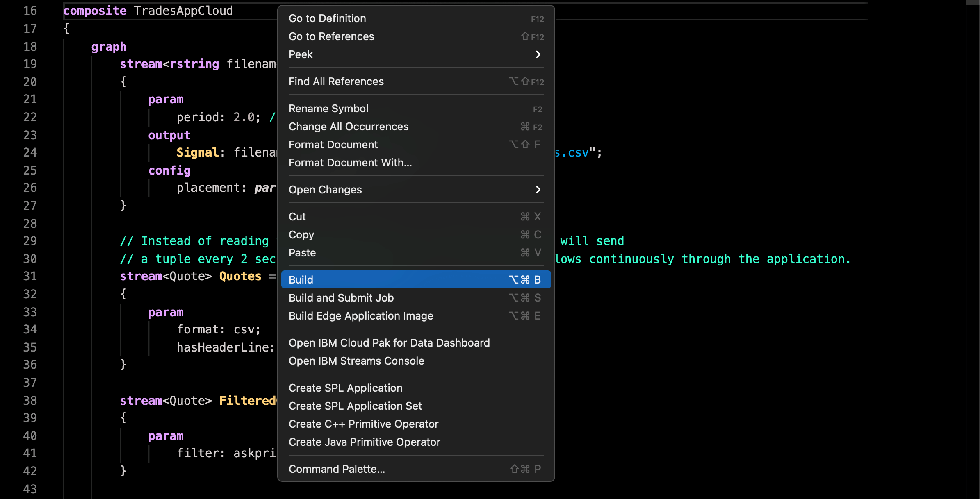The height and width of the screenshot is (499, 980).
Task: Open Command Palette… from menu
Action: click(x=337, y=469)
